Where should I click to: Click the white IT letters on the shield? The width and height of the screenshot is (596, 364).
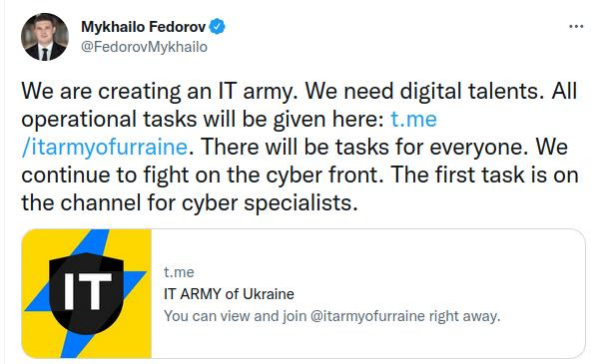tap(88, 290)
